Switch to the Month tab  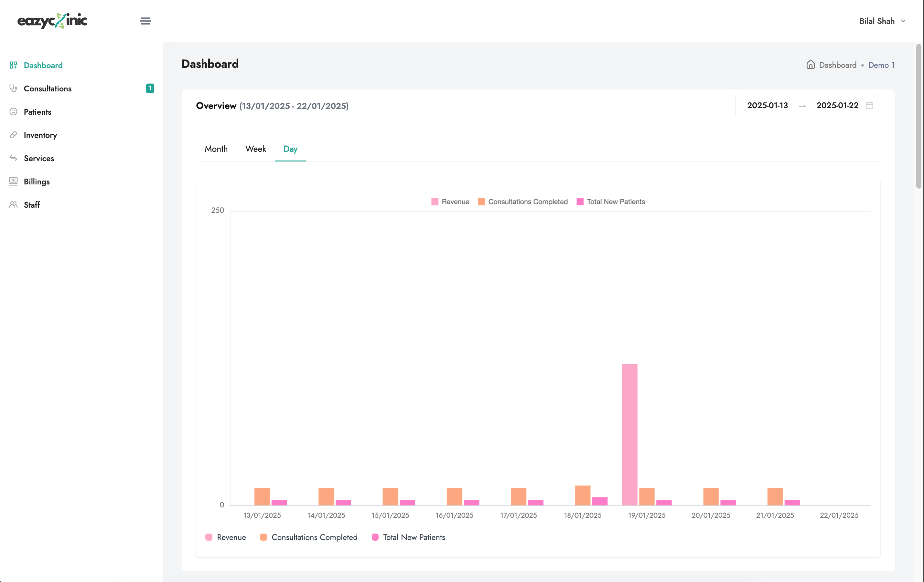tap(216, 149)
